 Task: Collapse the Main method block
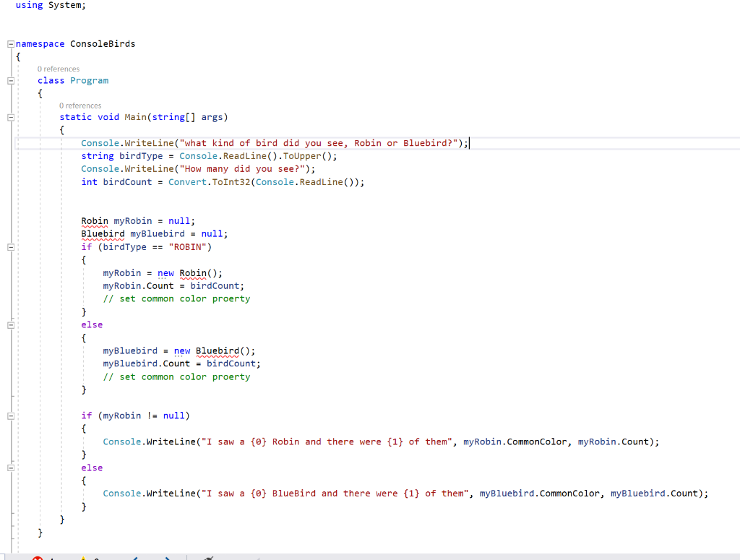(10, 117)
